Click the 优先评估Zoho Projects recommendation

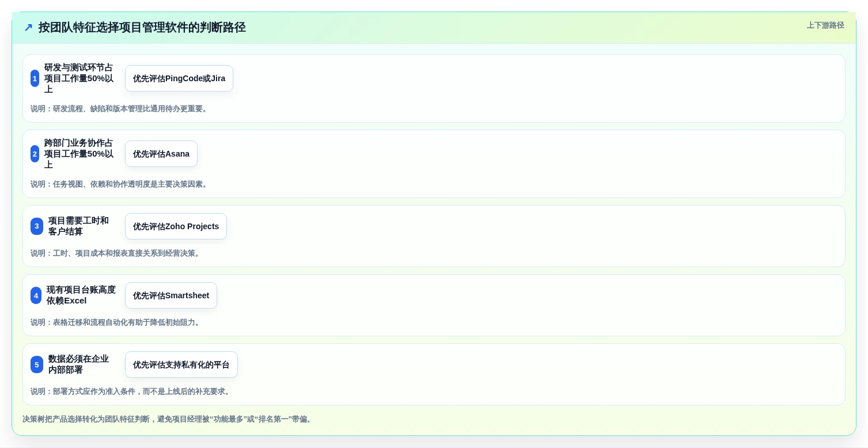tap(176, 226)
